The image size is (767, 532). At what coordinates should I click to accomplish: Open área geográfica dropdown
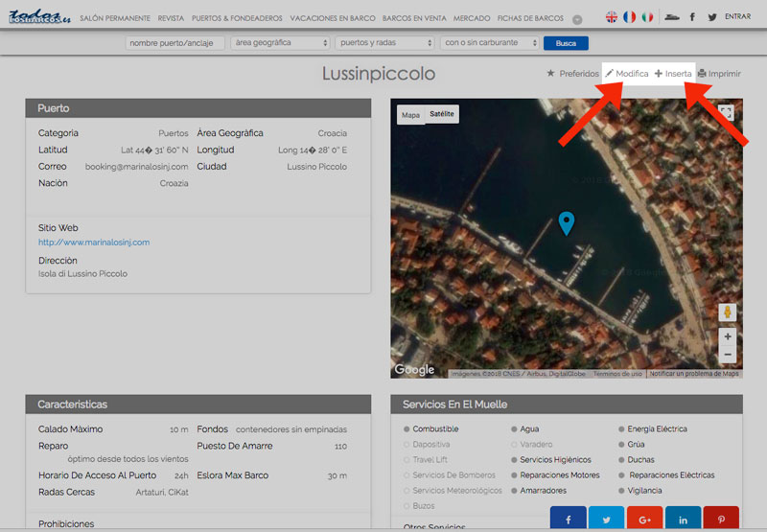tap(280, 43)
